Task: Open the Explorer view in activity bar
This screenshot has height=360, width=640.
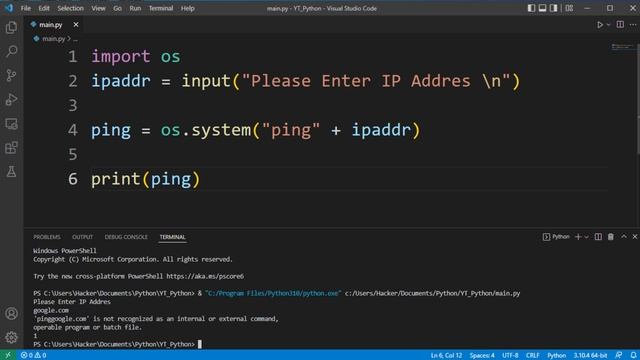Action: coord(11,27)
